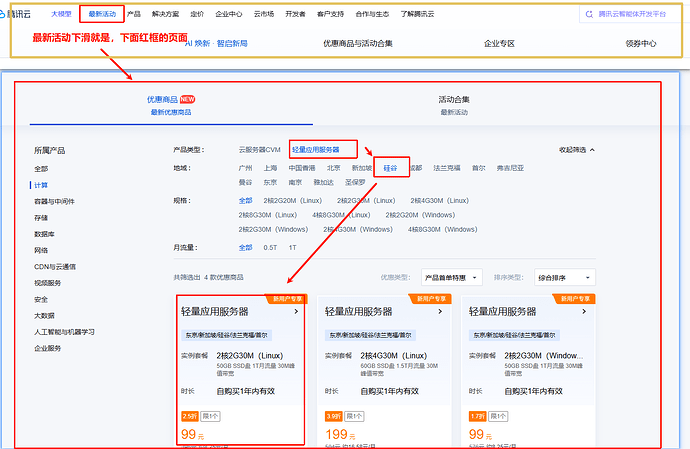Pick 法兰克福 region filter
This screenshot has width=690, height=449.
click(447, 168)
